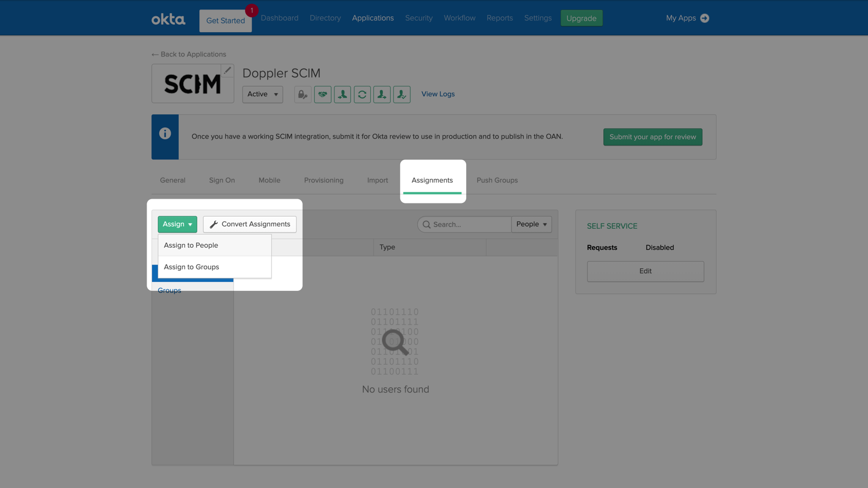Click Edit in Self Service panel
Image resolution: width=868 pixels, height=488 pixels.
tap(645, 271)
